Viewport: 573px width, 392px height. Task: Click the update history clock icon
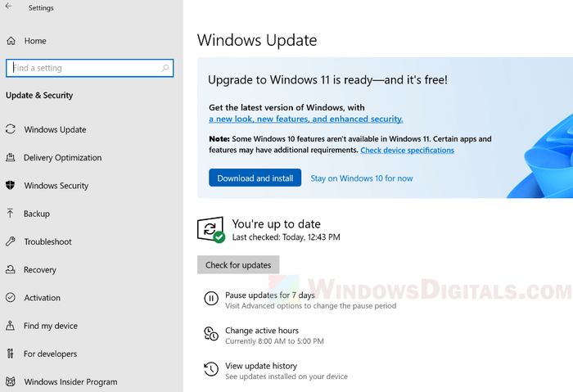click(211, 369)
